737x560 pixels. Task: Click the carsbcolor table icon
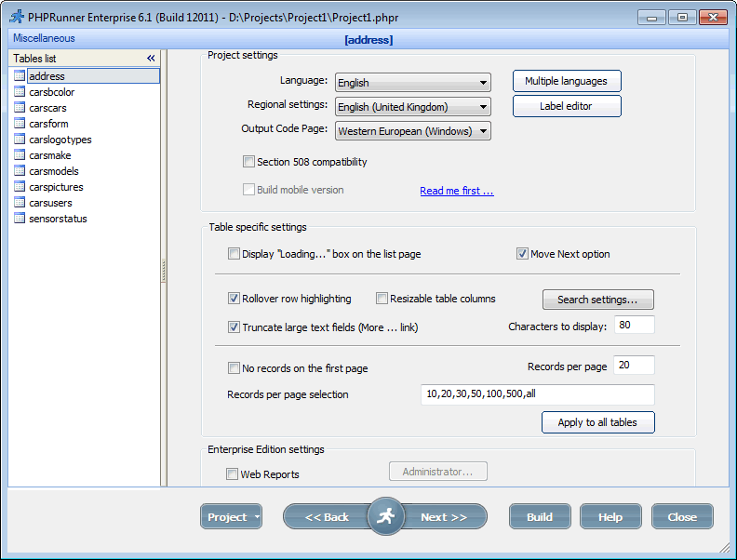(20, 91)
